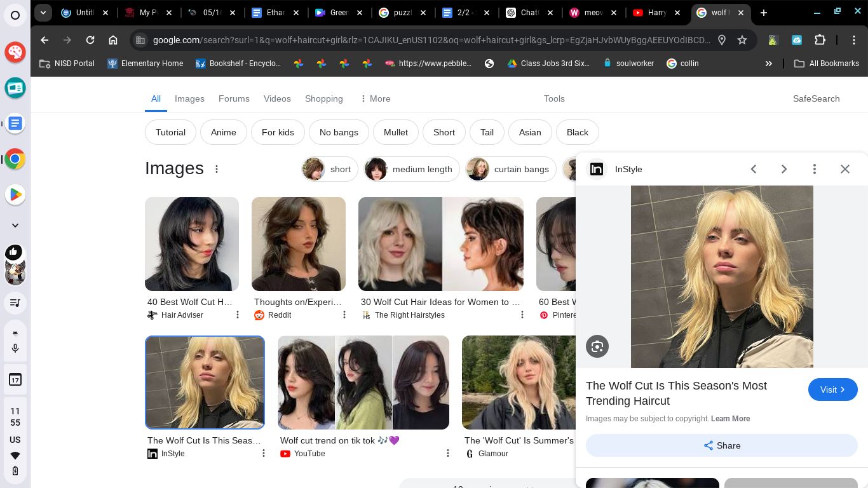The width and height of the screenshot is (868, 488).
Task: Close the InStyle image preview panel
Action: tap(844, 169)
